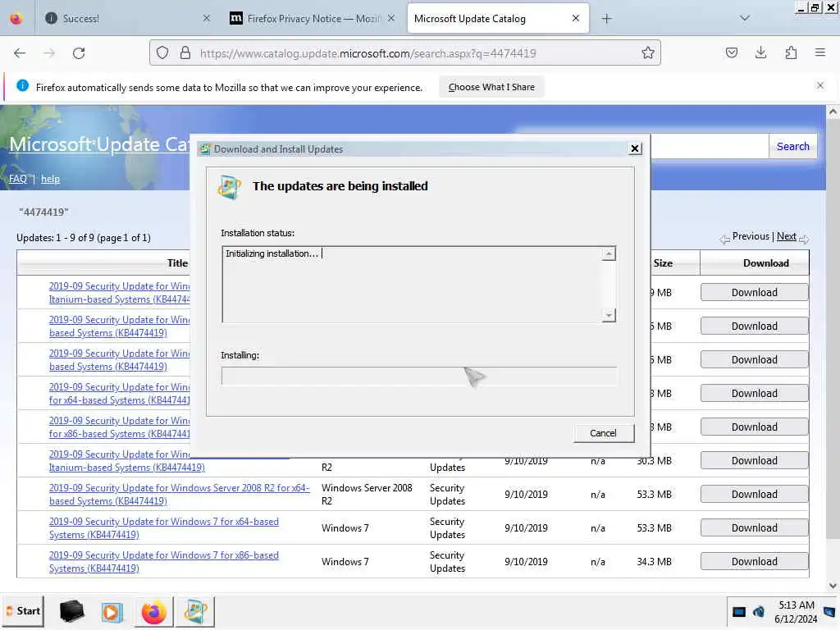The width and height of the screenshot is (840, 630).
Task: Click the taskbar clock showing 5:13 AM
Action: pos(796,612)
